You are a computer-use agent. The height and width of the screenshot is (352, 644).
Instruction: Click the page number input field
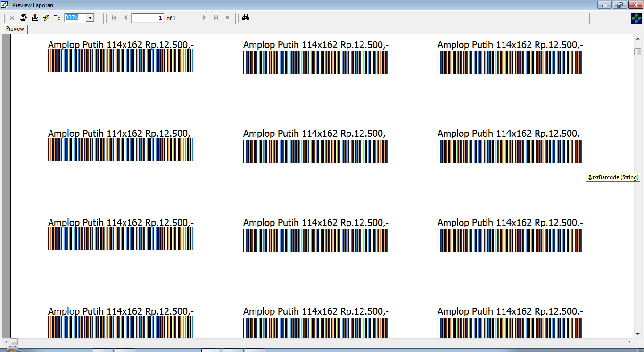click(148, 18)
